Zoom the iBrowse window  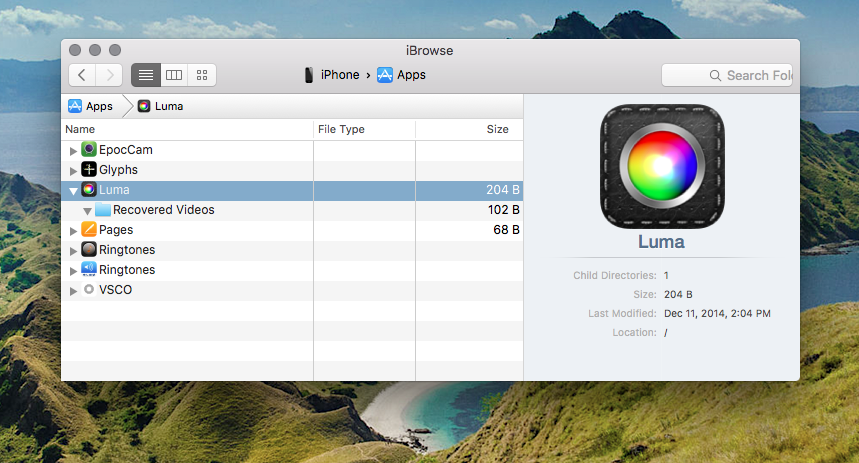click(114, 50)
